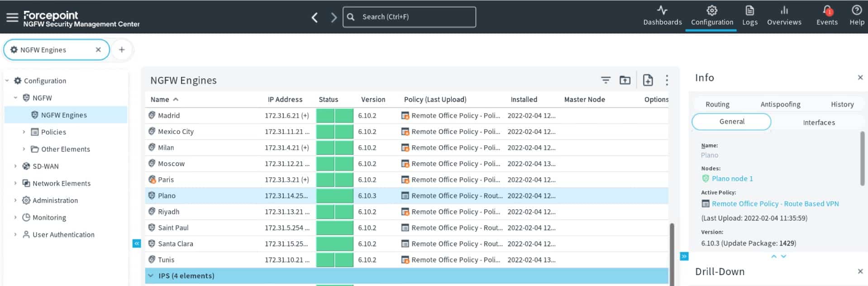Sort by Version column header
Viewport: 868px width, 286px height.
[x=373, y=100]
